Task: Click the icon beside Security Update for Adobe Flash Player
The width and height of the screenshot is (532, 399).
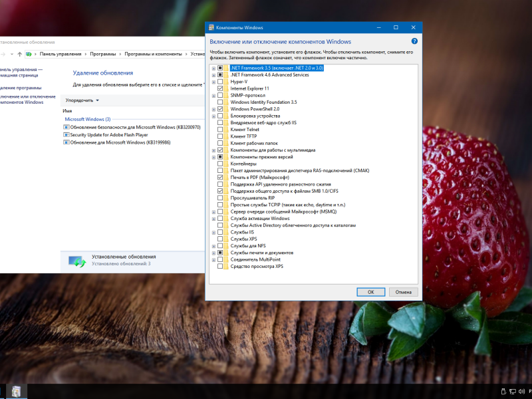Action: pyautogui.click(x=66, y=135)
